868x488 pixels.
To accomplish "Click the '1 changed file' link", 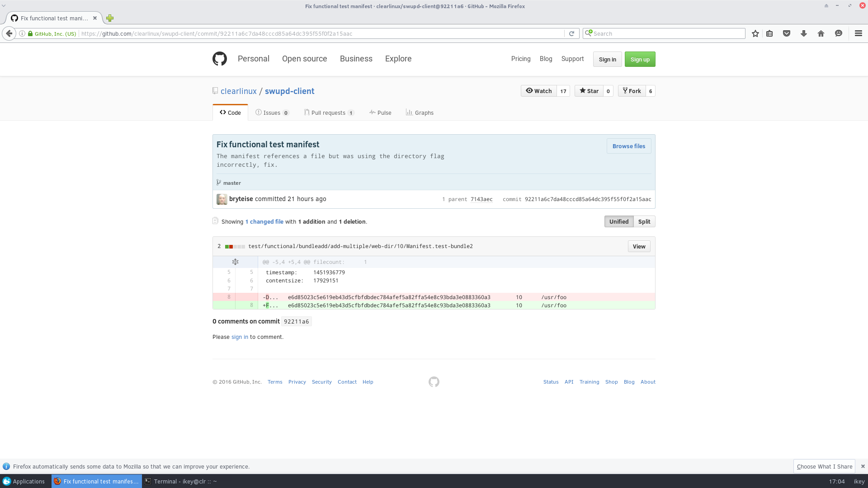I will (x=264, y=221).
